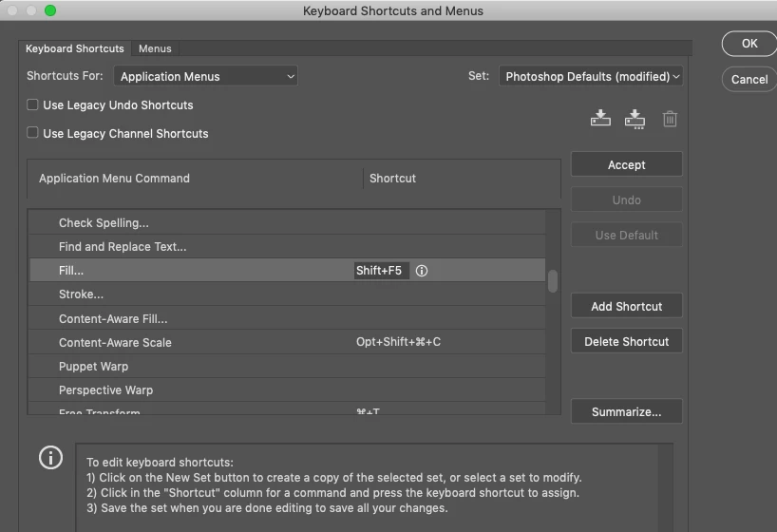Select the Perspective Warp command row
This screenshot has height=532, width=777.
tap(287, 389)
